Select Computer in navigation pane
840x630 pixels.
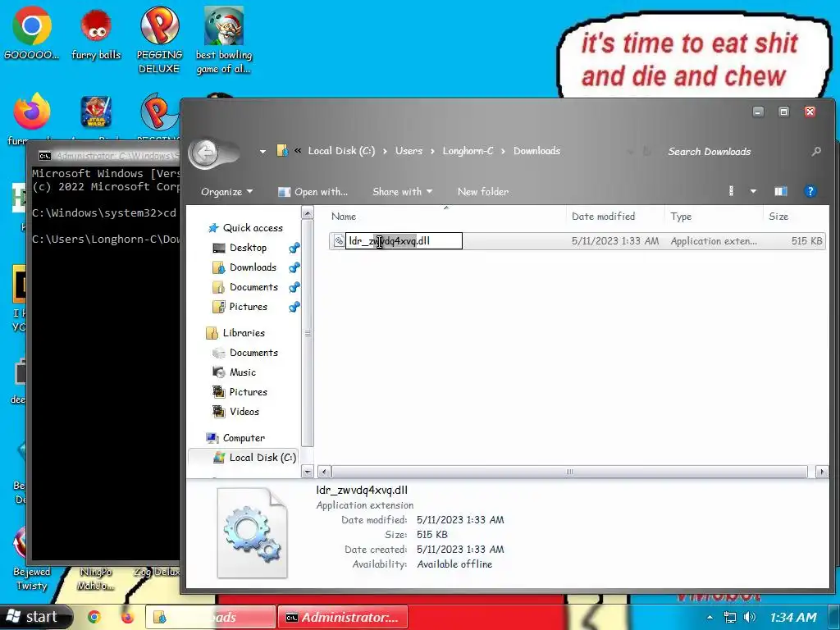(x=235, y=438)
